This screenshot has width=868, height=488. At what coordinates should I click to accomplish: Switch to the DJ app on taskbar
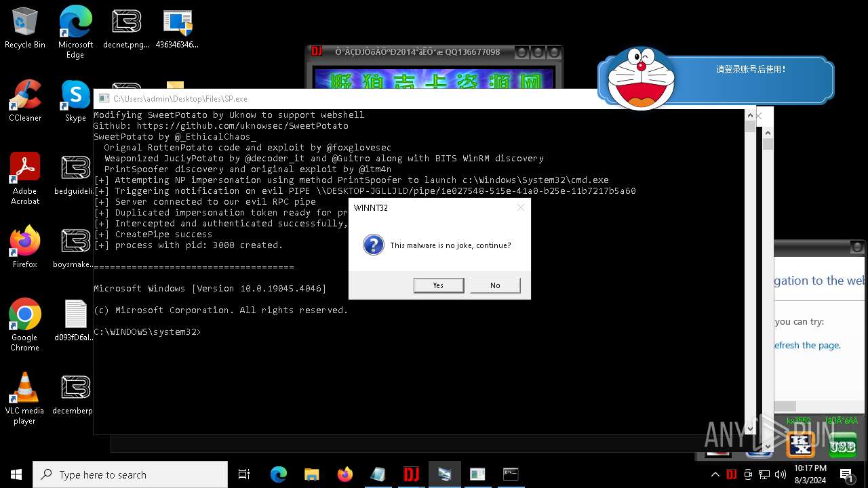(411, 474)
